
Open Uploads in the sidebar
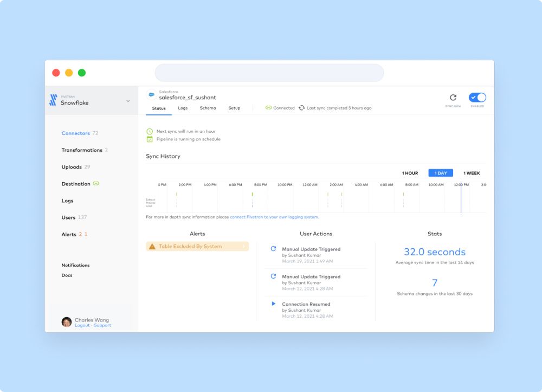point(72,167)
